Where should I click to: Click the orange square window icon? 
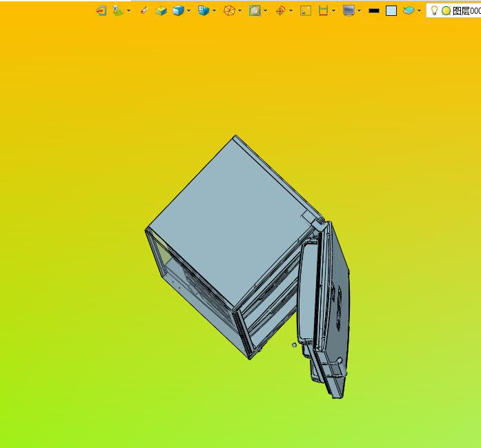coord(306,11)
